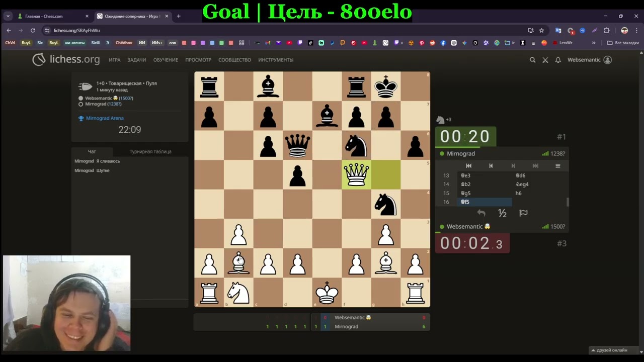
Task: Click the lichess.org address bar
Action: pos(282,30)
